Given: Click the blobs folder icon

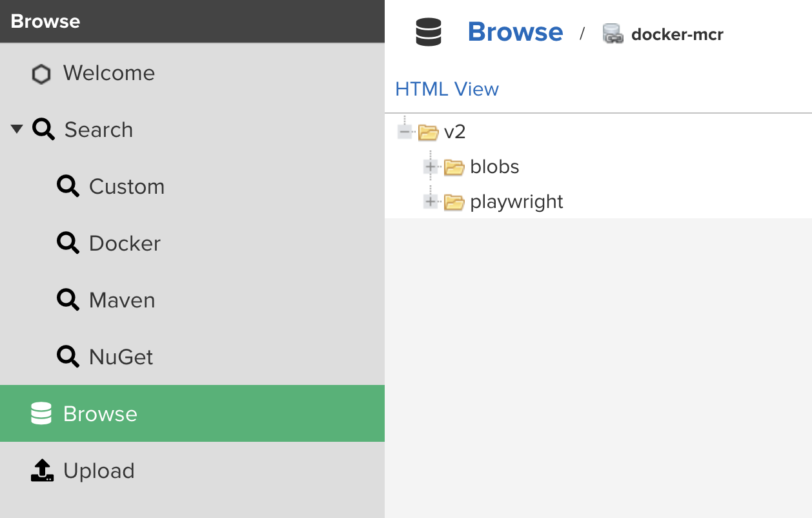Looking at the screenshot, I should [x=454, y=167].
